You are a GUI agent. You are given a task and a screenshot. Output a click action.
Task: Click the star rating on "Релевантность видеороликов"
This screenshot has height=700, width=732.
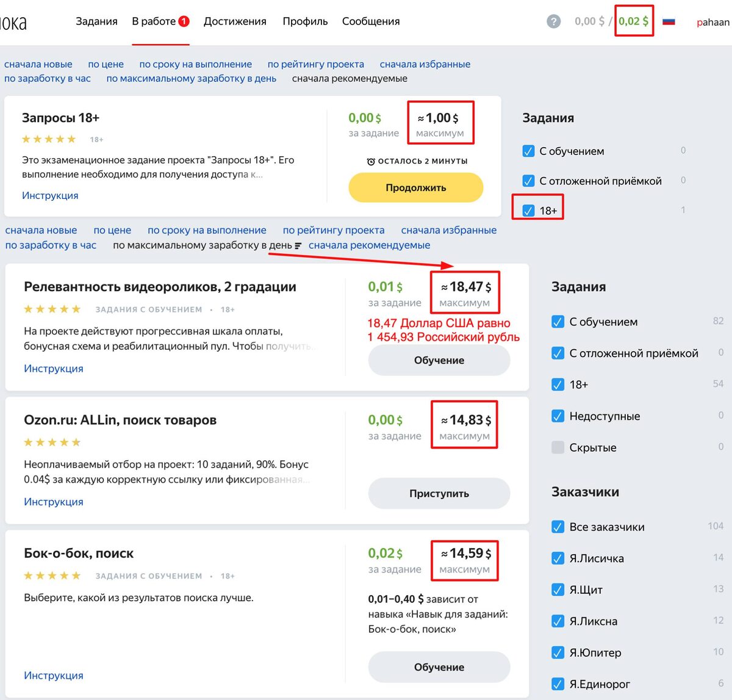coord(52,309)
